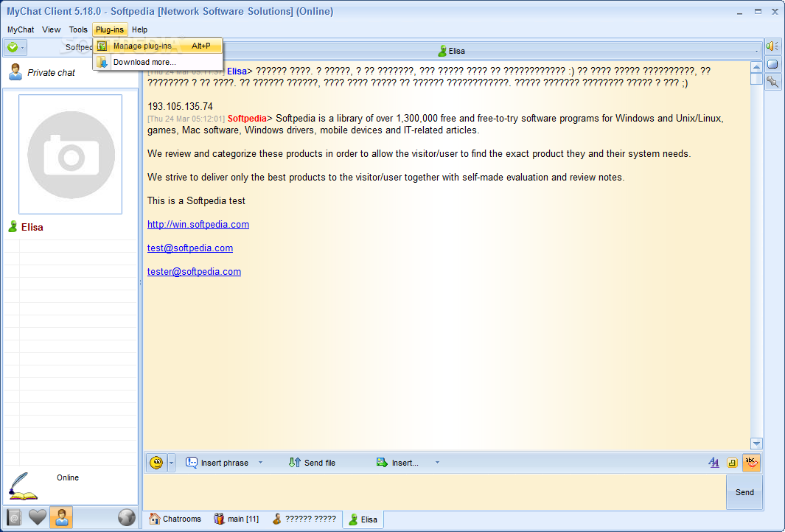
Task: Expand the Elisa chat header dropdown arrow
Action: (x=756, y=51)
